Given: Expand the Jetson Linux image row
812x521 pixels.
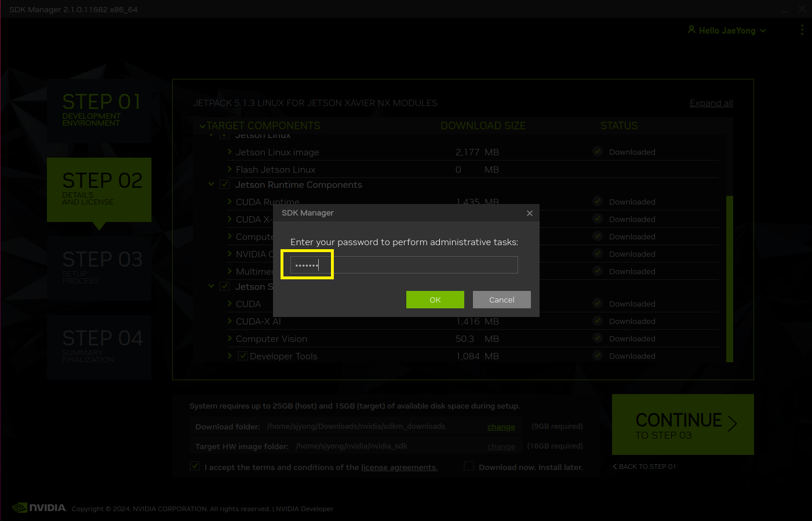Looking at the screenshot, I should coord(230,152).
